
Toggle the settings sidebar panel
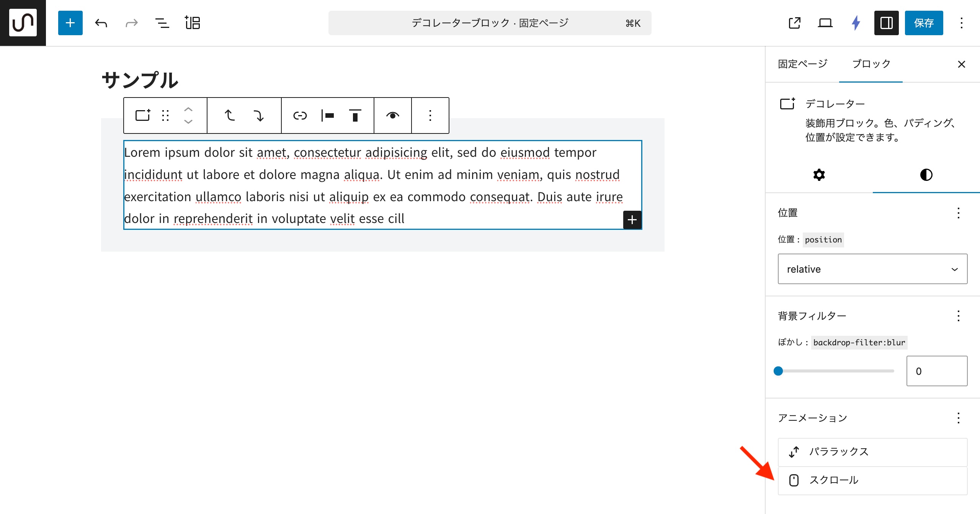pyautogui.click(x=886, y=23)
